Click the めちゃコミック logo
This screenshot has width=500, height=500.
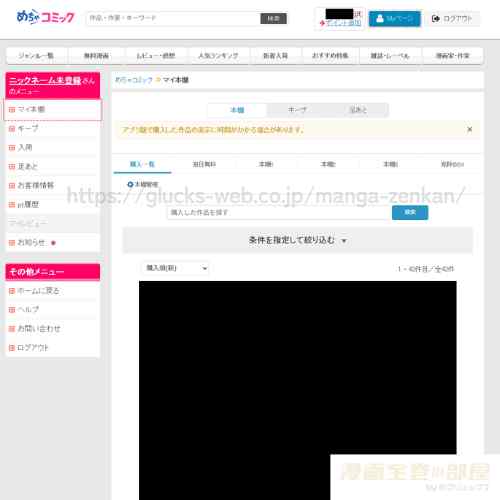pos(46,17)
